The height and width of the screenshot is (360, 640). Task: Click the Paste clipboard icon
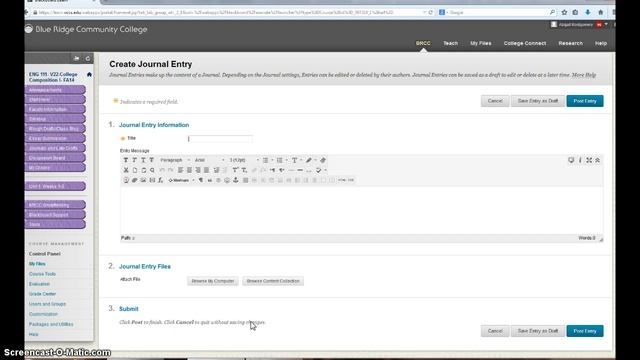point(143,170)
